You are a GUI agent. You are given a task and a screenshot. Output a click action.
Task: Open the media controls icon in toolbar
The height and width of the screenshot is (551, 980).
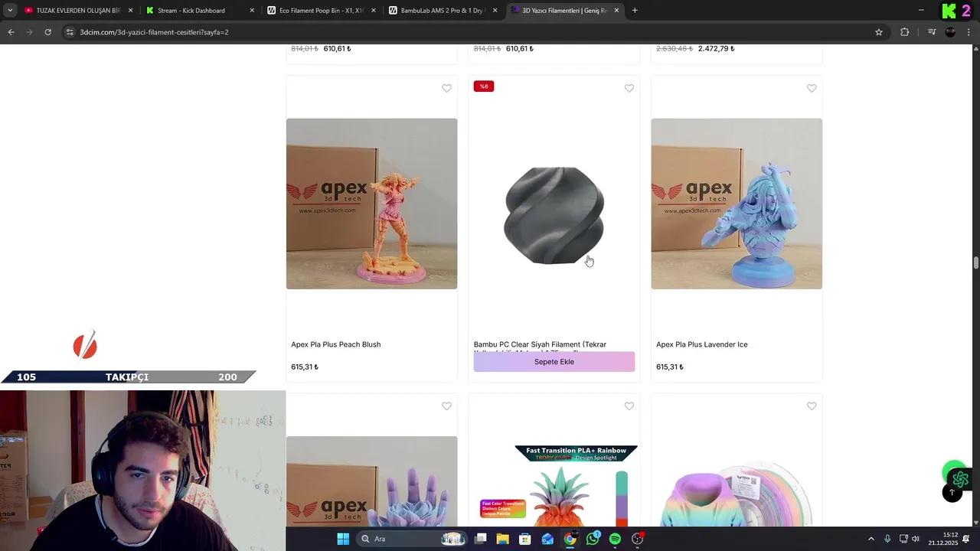coord(932,32)
